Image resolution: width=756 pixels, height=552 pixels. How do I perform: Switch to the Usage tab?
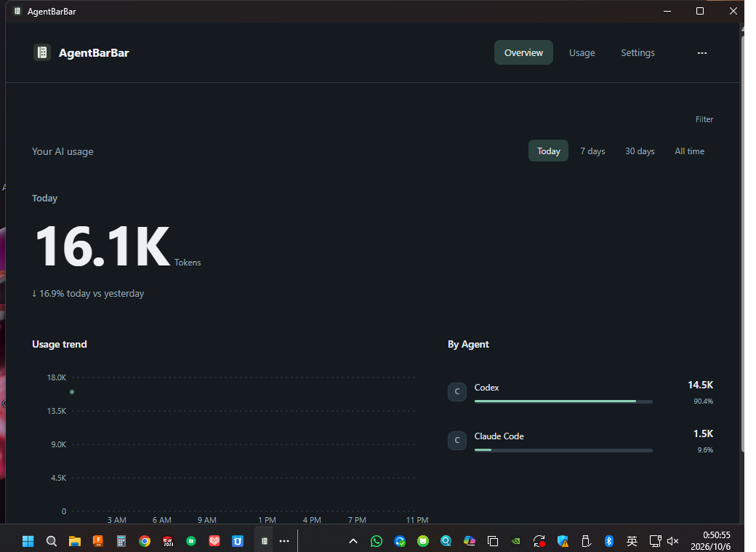click(x=582, y=52)
